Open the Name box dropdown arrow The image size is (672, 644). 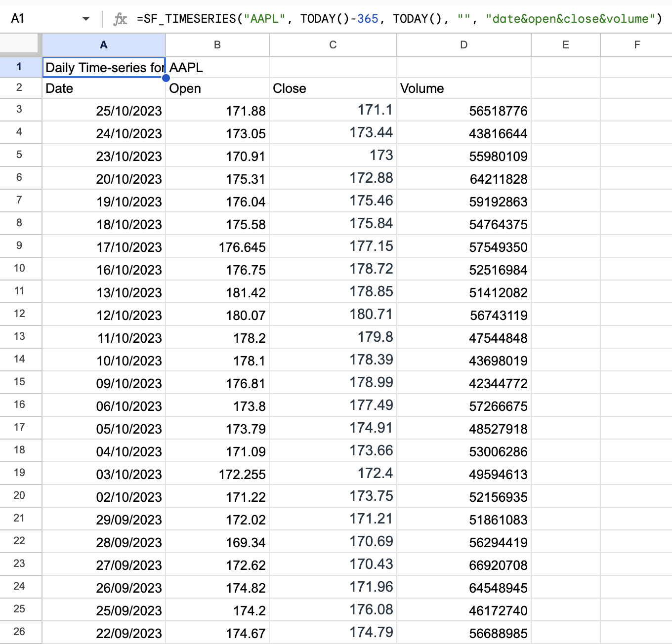click(86, 19)
